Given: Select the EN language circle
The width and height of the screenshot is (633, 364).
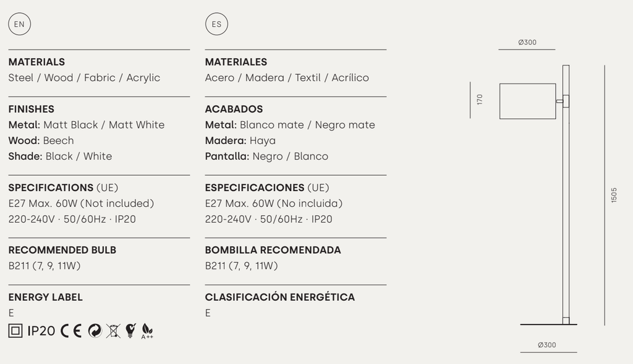Looking at the screenshot, I should click(x=19, y=24).
